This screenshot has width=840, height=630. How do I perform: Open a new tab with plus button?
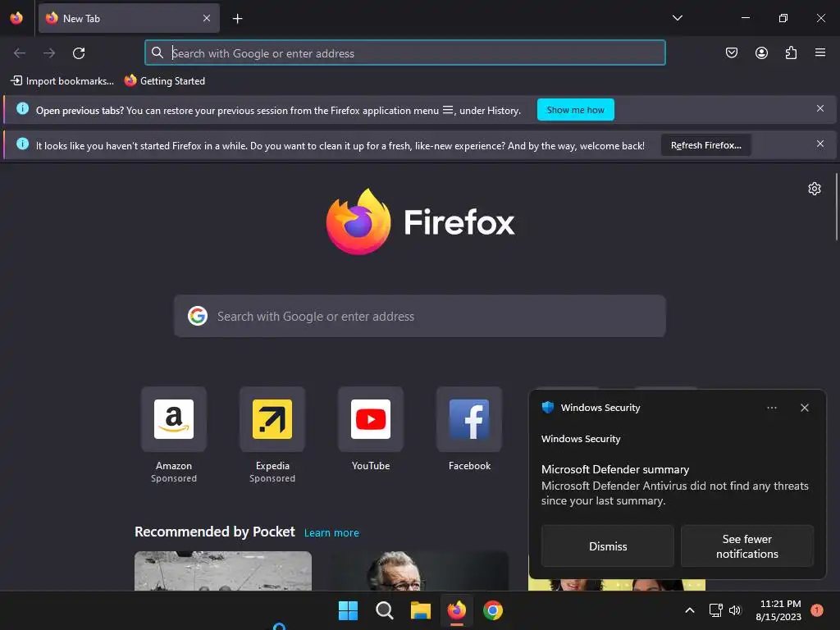pyautogui.click(x=237, y=19)
